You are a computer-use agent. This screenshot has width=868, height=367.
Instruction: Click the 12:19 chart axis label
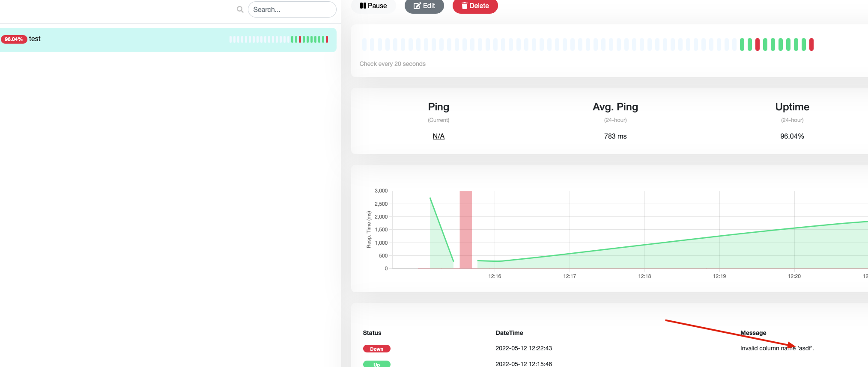coord(719,276)
